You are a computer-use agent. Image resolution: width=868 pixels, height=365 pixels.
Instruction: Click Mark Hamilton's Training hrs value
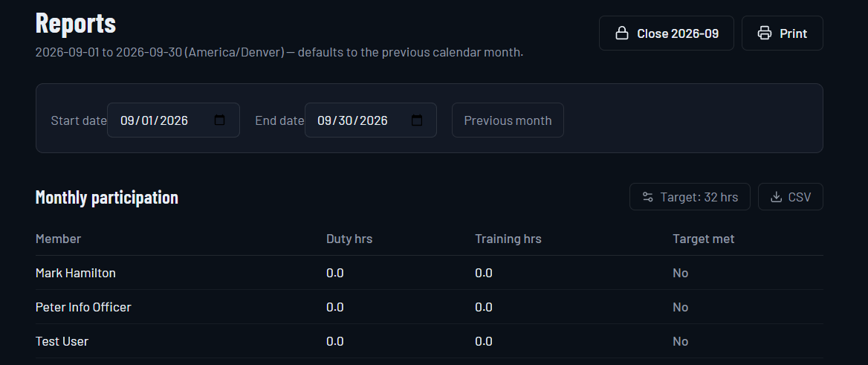point(484,273)
